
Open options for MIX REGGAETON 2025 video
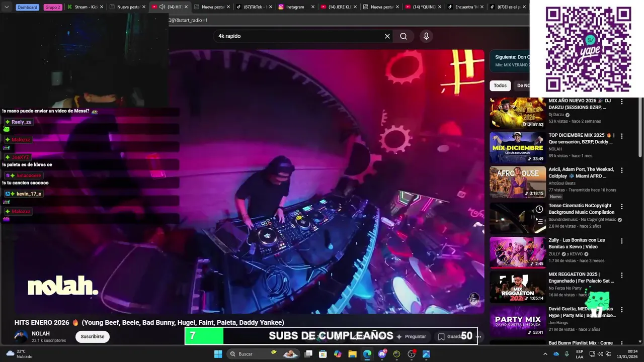622,275
